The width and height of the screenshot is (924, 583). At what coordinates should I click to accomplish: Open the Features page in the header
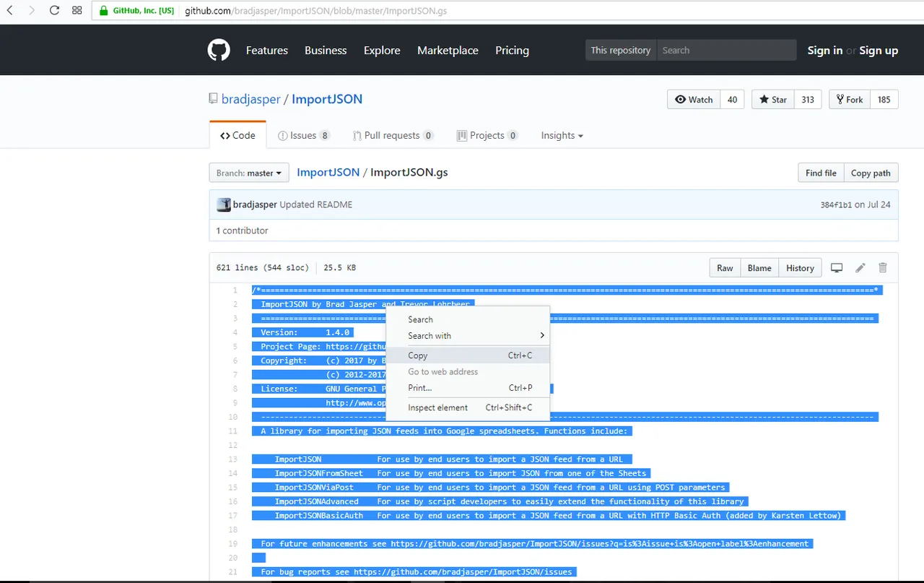coord(267,51)
